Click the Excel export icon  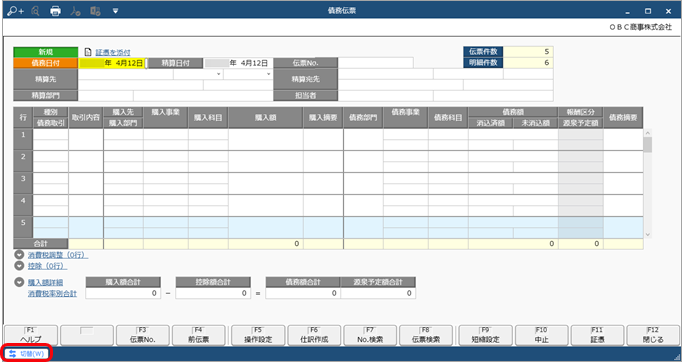pyautogui.click(x=95, y=11)
